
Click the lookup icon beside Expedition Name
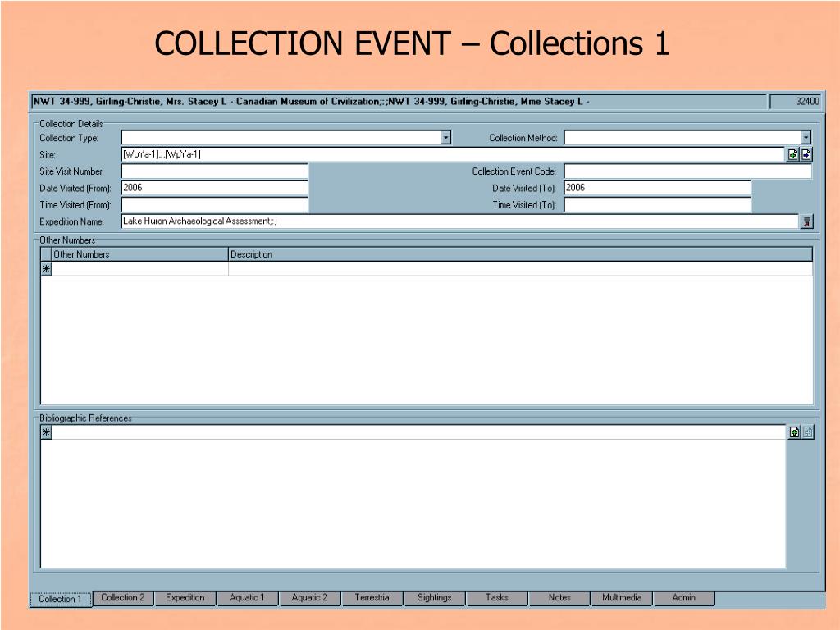pyautogui.click(x=806, y=221)
